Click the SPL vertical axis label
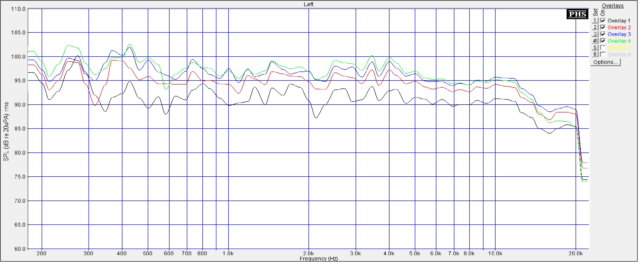 click(x=6, y=132)
